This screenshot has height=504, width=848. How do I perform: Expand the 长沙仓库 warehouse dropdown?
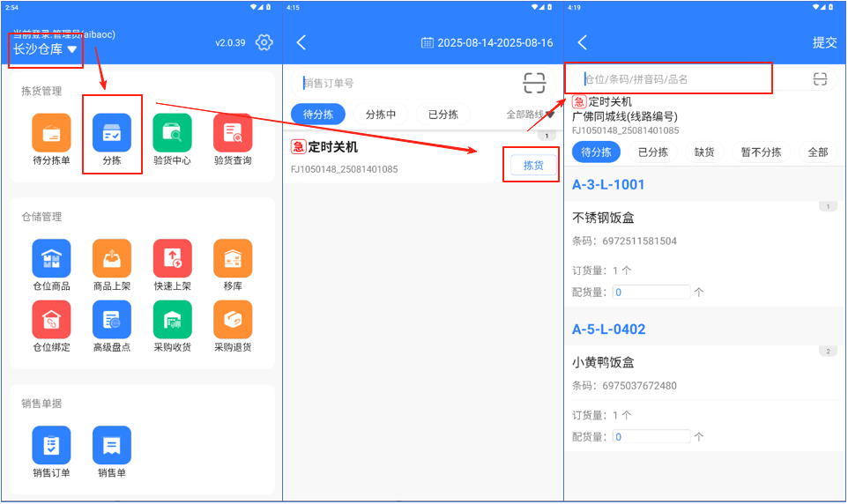pyautogui.click(x=46, y=49)
